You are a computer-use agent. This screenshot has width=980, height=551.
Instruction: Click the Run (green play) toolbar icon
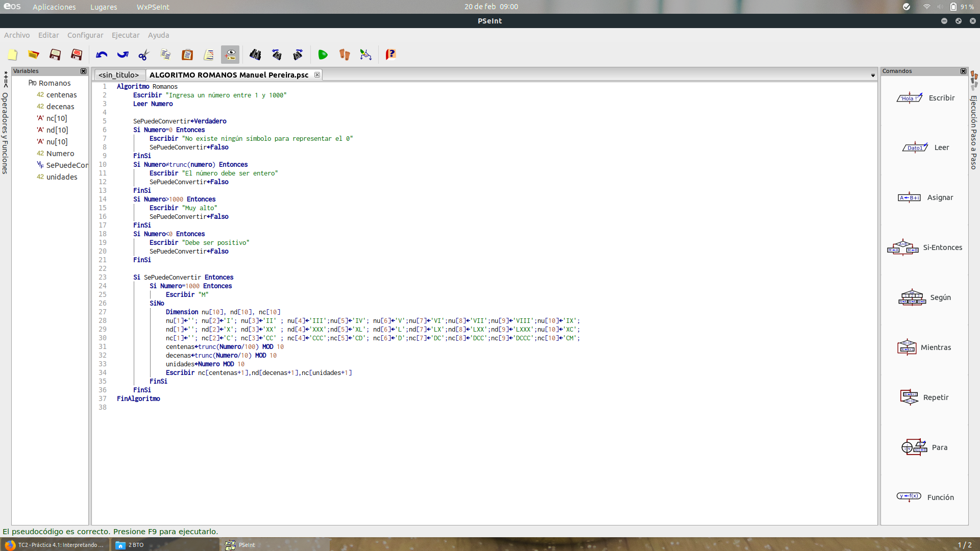[323, 55]
